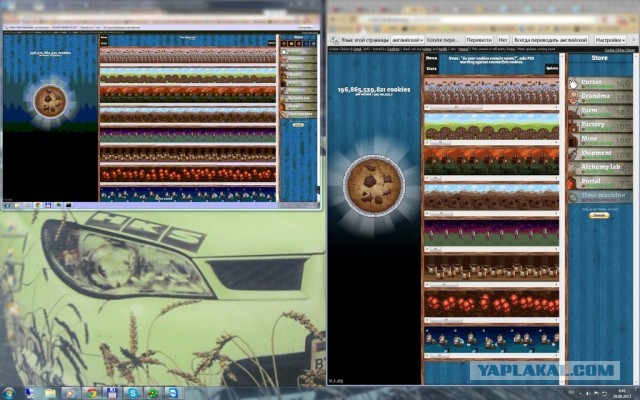Click the Donate button in left window
The height and width of the screenshot is (400, 640).
pos(298,125)
